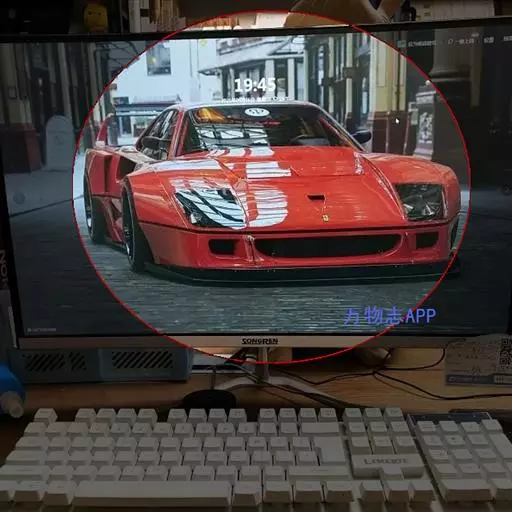512x512 pixels.
Task: Select the second text entry in top-right bar
Action: tap(465, 41)
